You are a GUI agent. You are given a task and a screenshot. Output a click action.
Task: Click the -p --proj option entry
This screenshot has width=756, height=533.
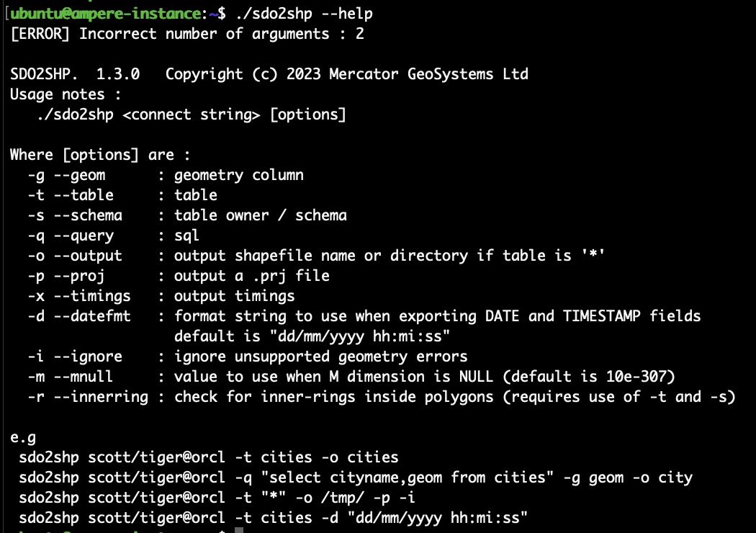coord(179,276)
